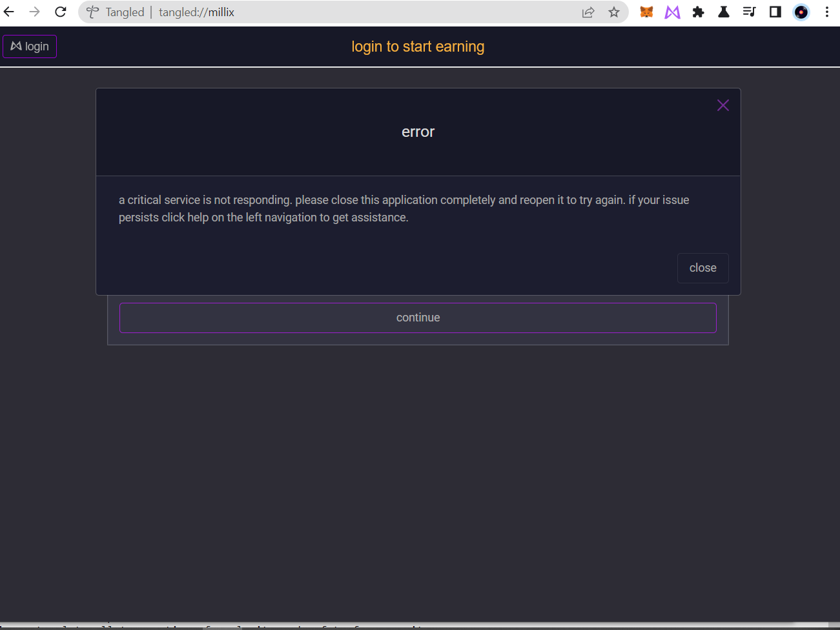840x630 pixels.
Task: Open the Millix purple M extension
Action: click(x=672, y=12)
